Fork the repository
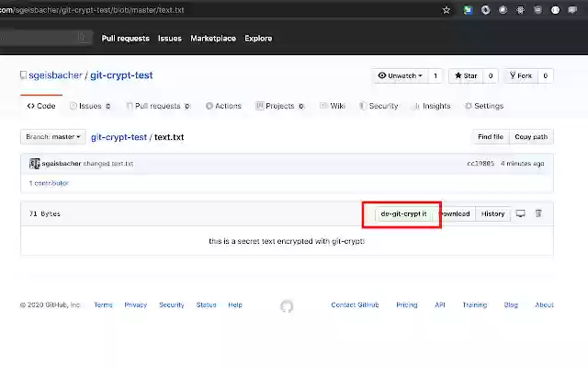 click(521, 75)
